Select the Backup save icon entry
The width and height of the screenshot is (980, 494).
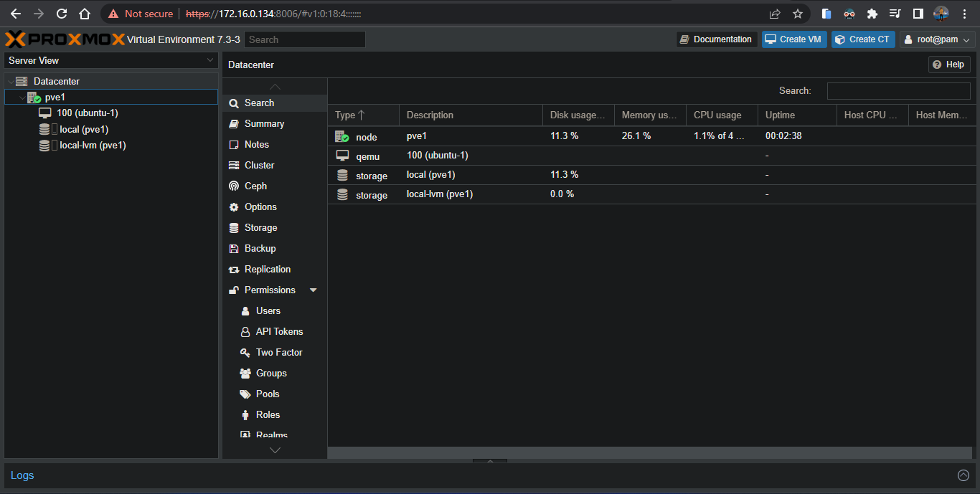click(x=234, y=249)
